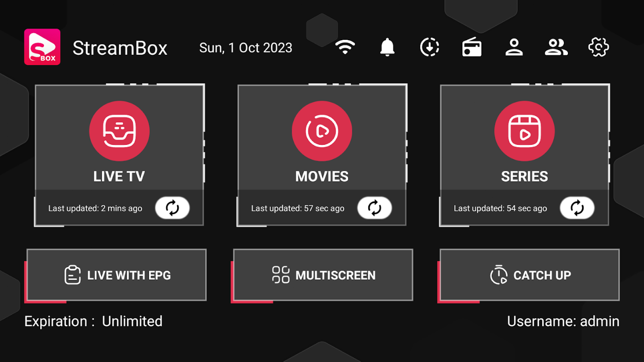This screenshot has height=362, width=644.
Task: Open notifications with the bell icon
Action: tap(387, 47)
